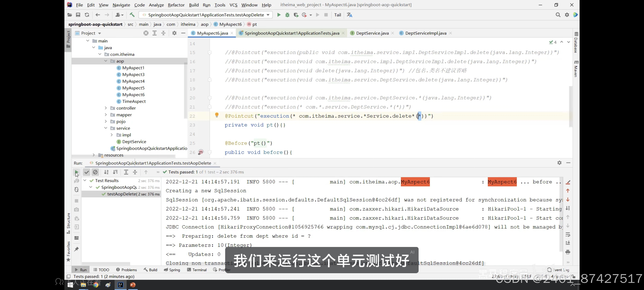Click the Debug bug icon

(x=287, y=15)
